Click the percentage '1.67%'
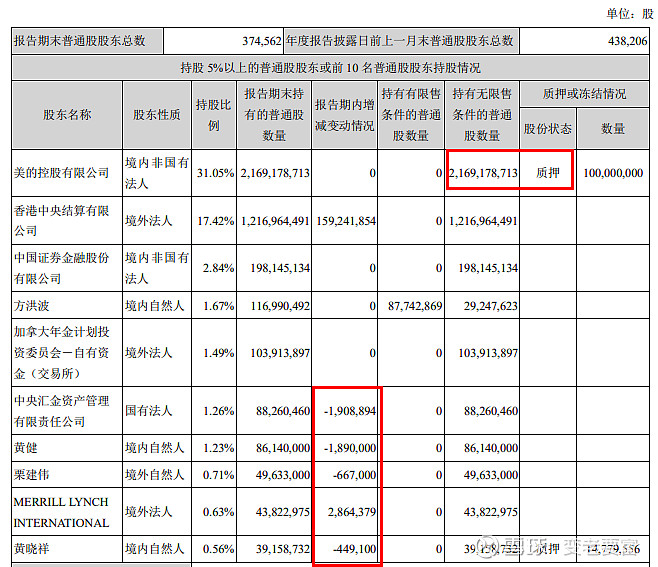 pyautogui.click(x=218, y=306)
